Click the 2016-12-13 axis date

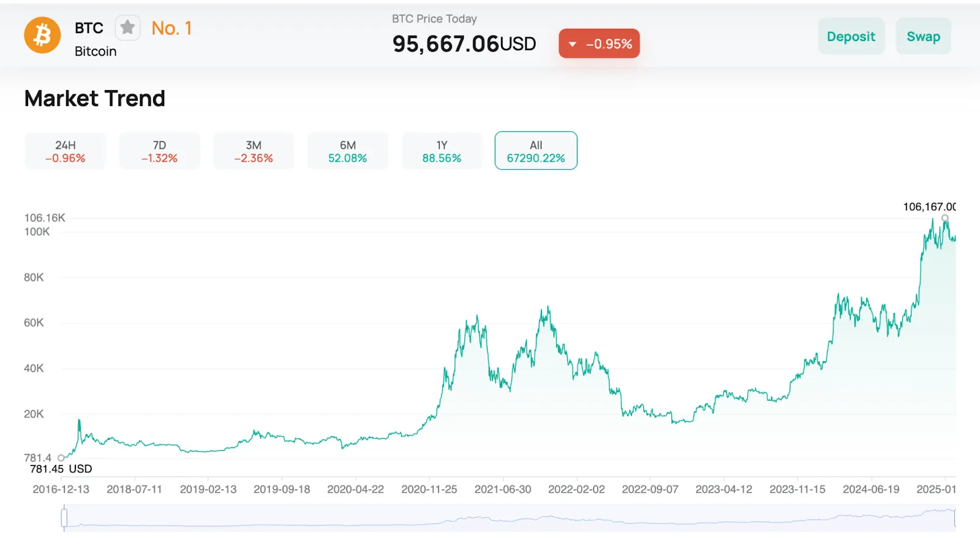[61, 490]
